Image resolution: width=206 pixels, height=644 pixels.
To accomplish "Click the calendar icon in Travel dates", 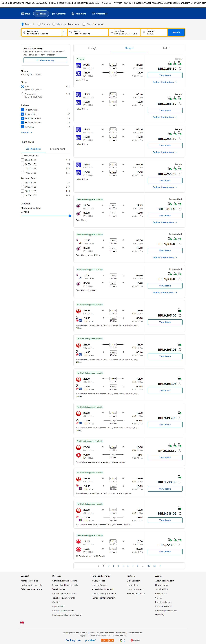I will (112, 32).
